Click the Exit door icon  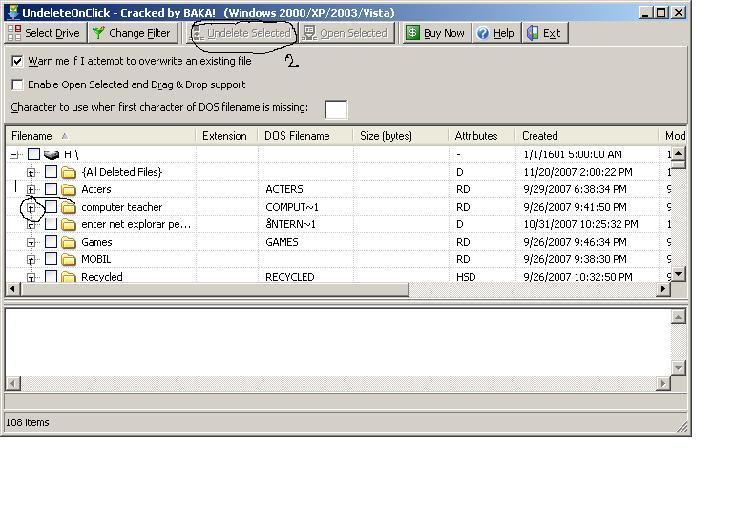(533, 33)
